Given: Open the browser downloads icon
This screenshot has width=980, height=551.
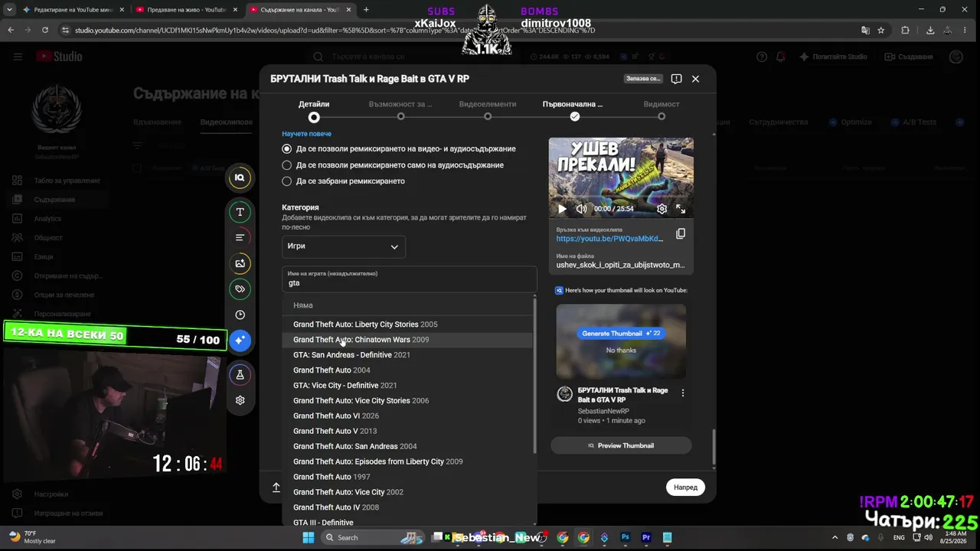Looking at the screenshot, I should (x=930, y=30).
